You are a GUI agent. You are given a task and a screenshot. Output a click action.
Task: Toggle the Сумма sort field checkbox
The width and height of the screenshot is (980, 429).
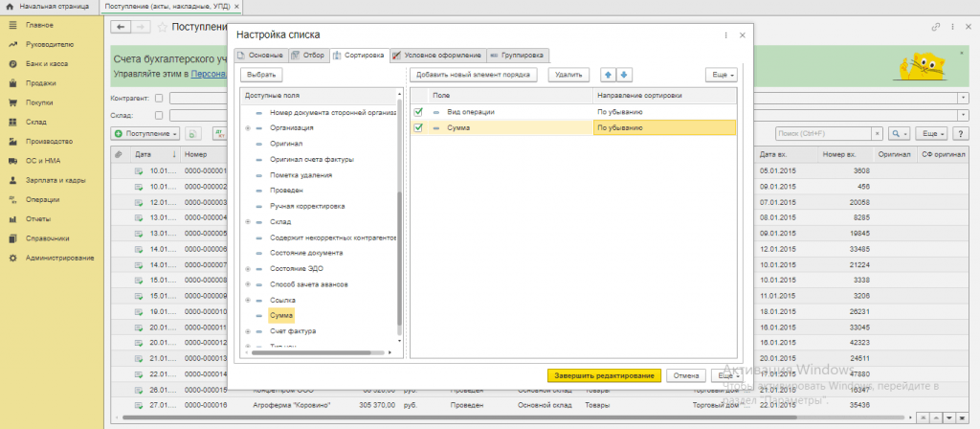click(418, 126)
